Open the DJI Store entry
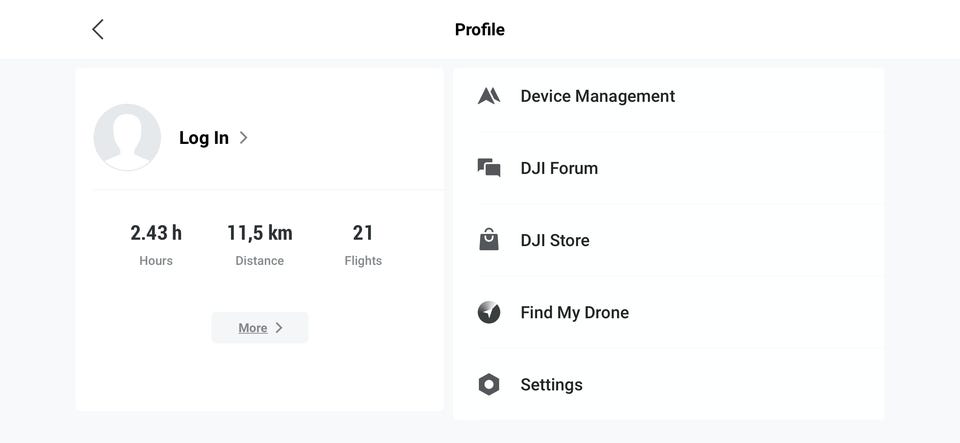Viewport: 960px width, 443px height. (x=669, y=240)
